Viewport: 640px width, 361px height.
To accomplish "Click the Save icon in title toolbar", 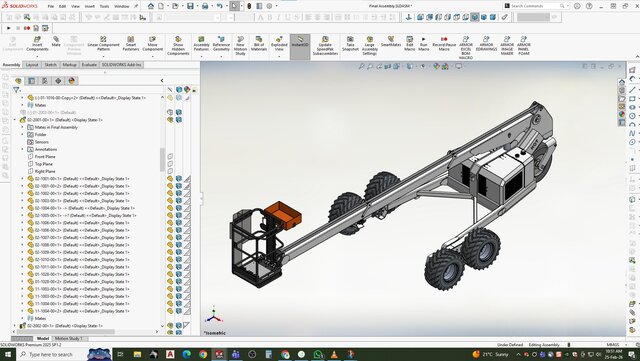I will pos(190,6).
